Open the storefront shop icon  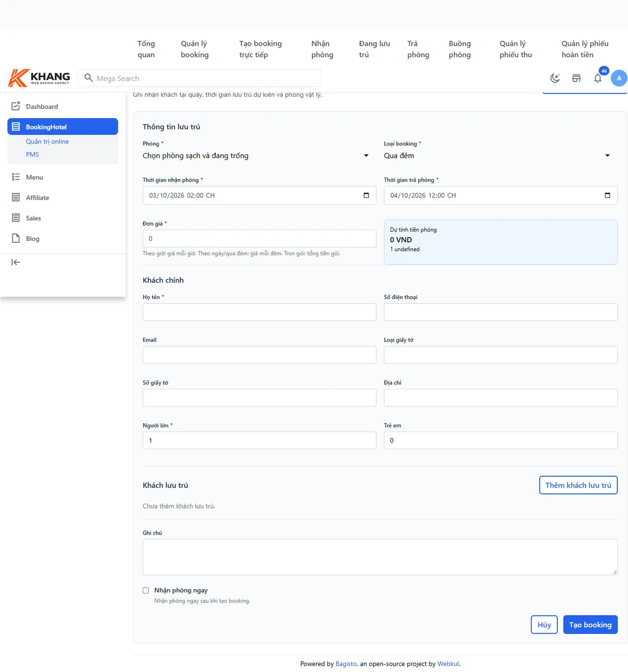pos(576,78)
